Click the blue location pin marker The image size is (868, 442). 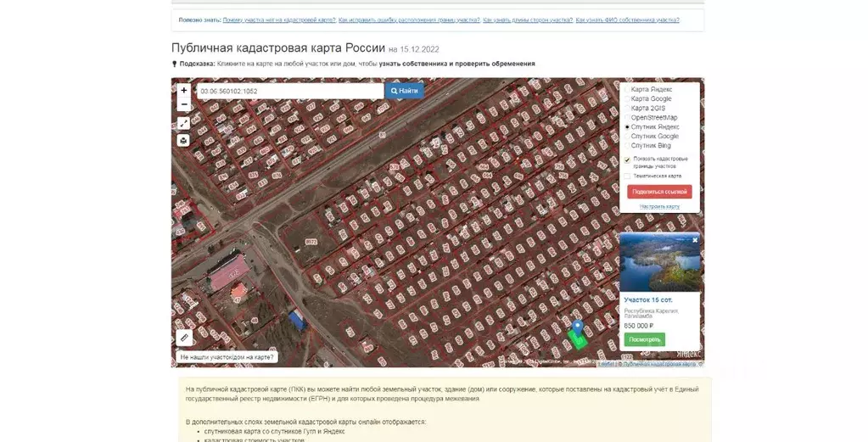tap(577, 327)
